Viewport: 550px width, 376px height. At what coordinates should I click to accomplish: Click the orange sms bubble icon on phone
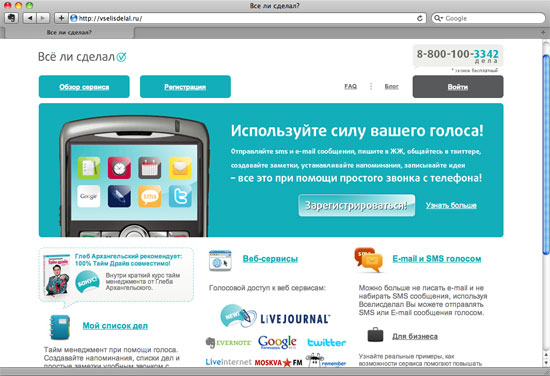(150, 196)
